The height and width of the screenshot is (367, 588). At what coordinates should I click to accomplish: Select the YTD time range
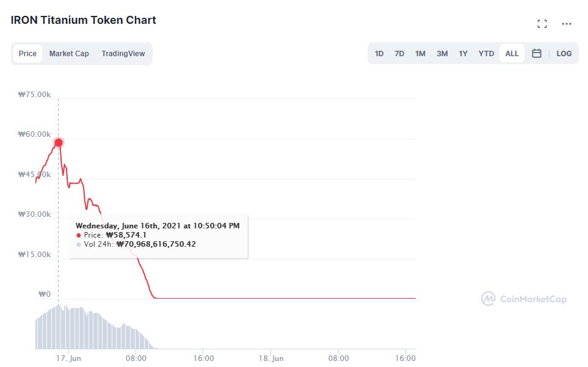pyautogui.click(x=486, y=54)
